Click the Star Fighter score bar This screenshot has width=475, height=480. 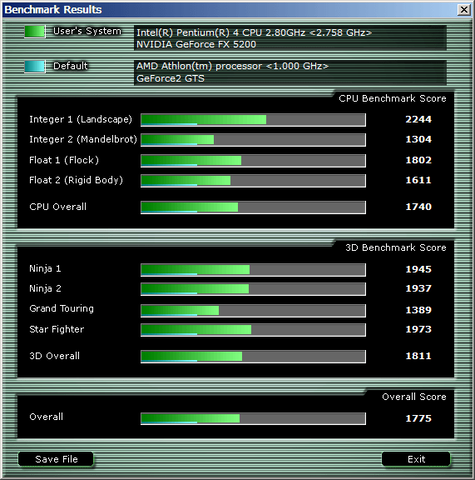coord(253,330)
